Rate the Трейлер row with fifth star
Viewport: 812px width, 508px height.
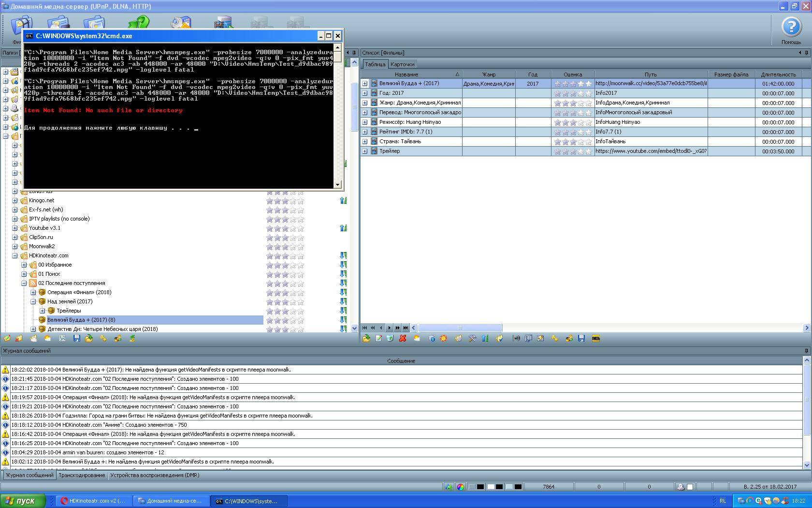tap(588, 151)
